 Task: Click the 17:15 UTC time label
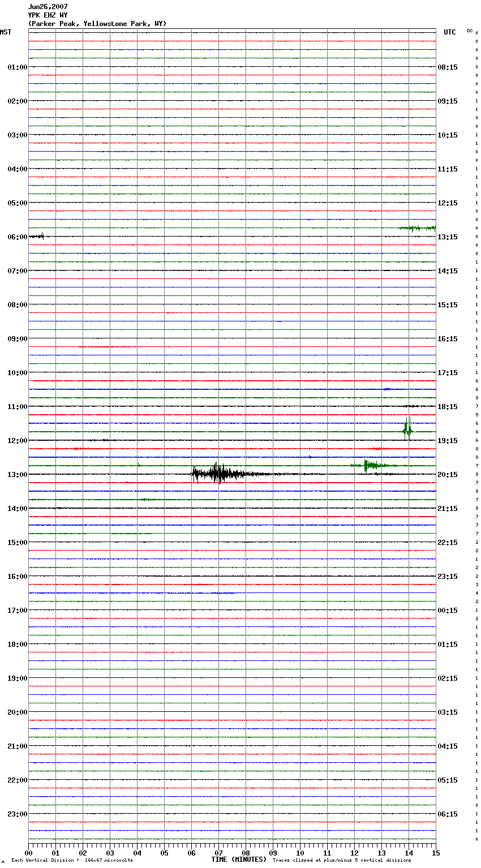pos(448,373)
